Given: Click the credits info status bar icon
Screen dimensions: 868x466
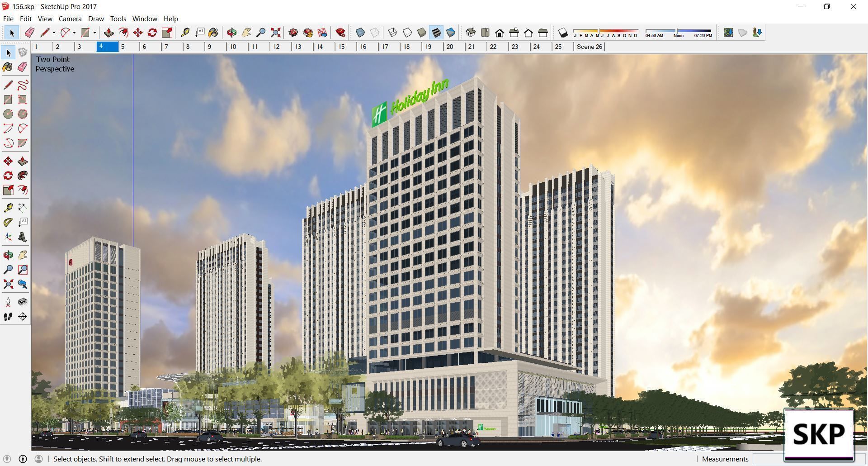Looking at the screenshot, I should pyautogui.click(x=23, y=459).
